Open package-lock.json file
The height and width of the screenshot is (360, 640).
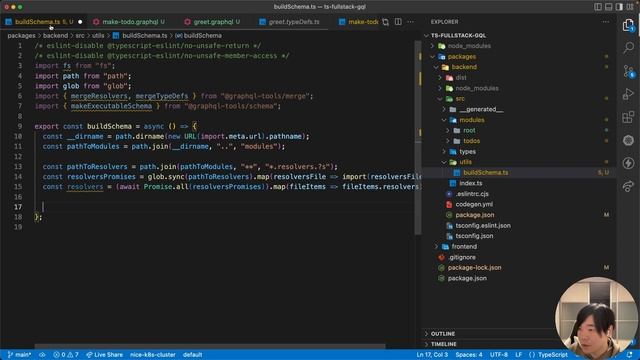point(474,268)
